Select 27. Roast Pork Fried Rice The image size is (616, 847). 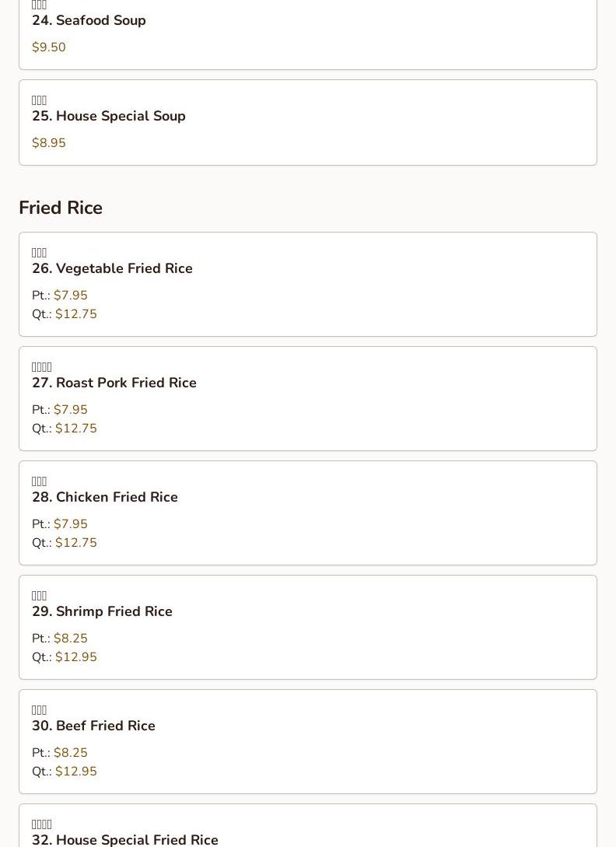click(114, 383)
